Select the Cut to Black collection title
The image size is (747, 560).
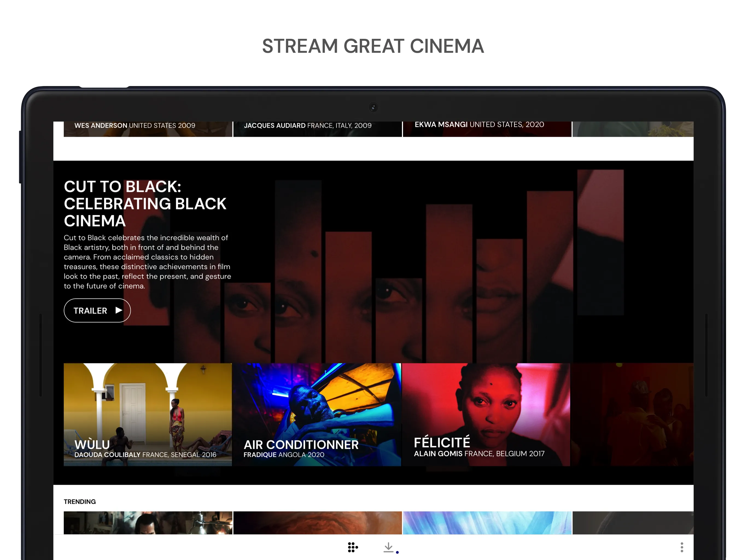click(x=145, y=204)
